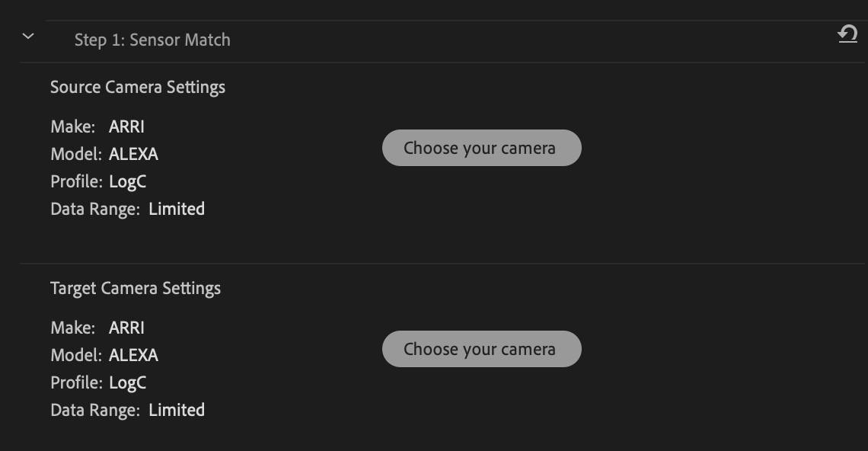Choose your camera for Target Camera Settings
Image resolution: width=868 pixels, height=451 pixels.
pos(482,349)
